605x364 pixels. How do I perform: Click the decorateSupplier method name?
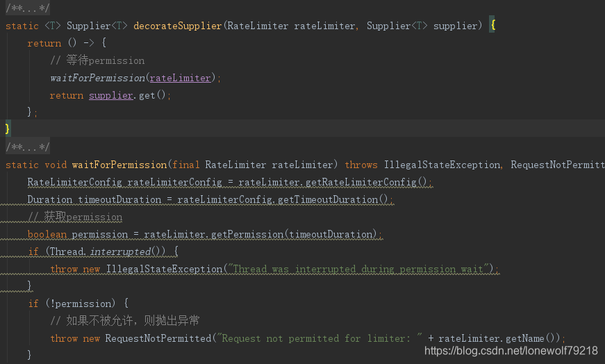178,26
